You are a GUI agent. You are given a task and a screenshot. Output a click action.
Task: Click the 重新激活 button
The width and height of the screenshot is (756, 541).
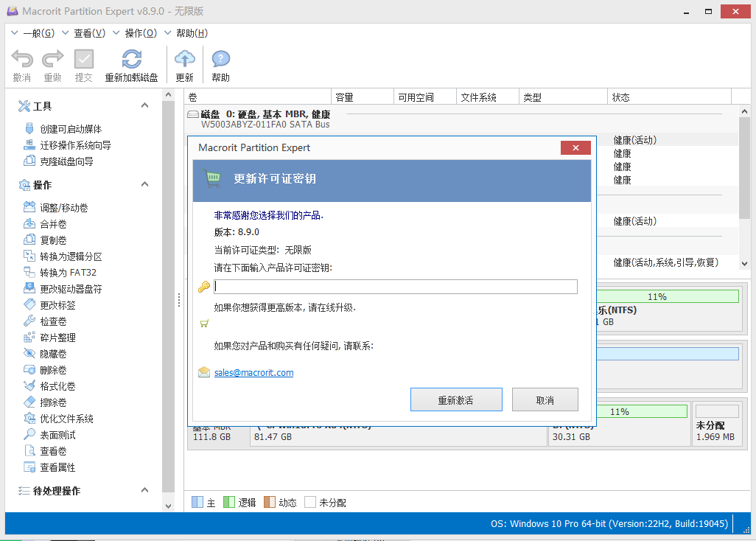(x=456, y=399)
